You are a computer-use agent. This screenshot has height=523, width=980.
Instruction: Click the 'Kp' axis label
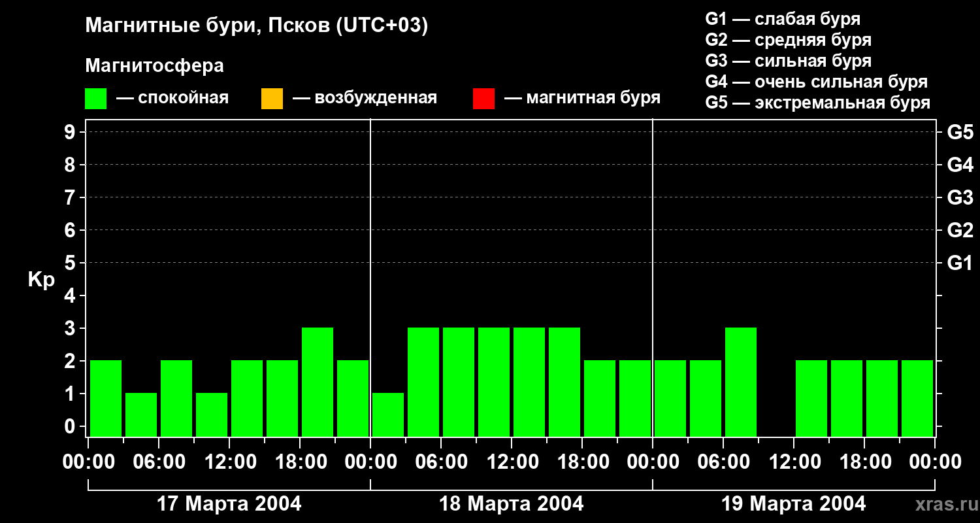41,280
